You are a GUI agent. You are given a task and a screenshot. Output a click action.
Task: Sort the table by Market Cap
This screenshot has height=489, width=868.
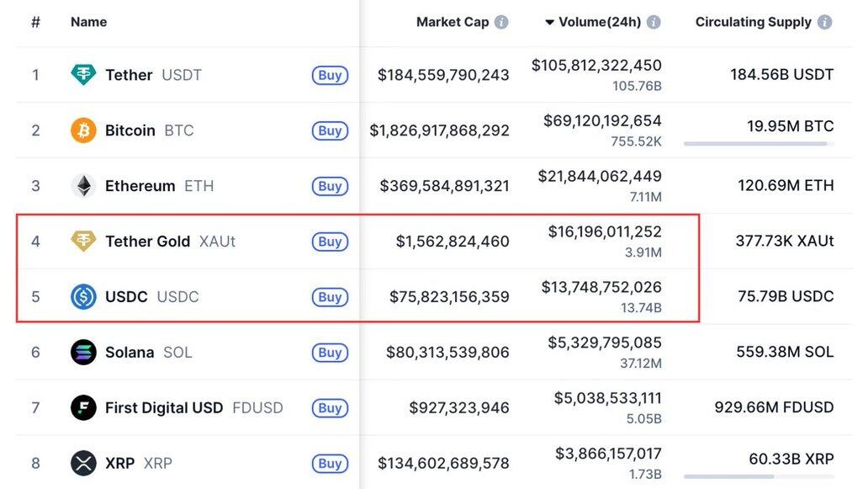click(x=452, y=23)
